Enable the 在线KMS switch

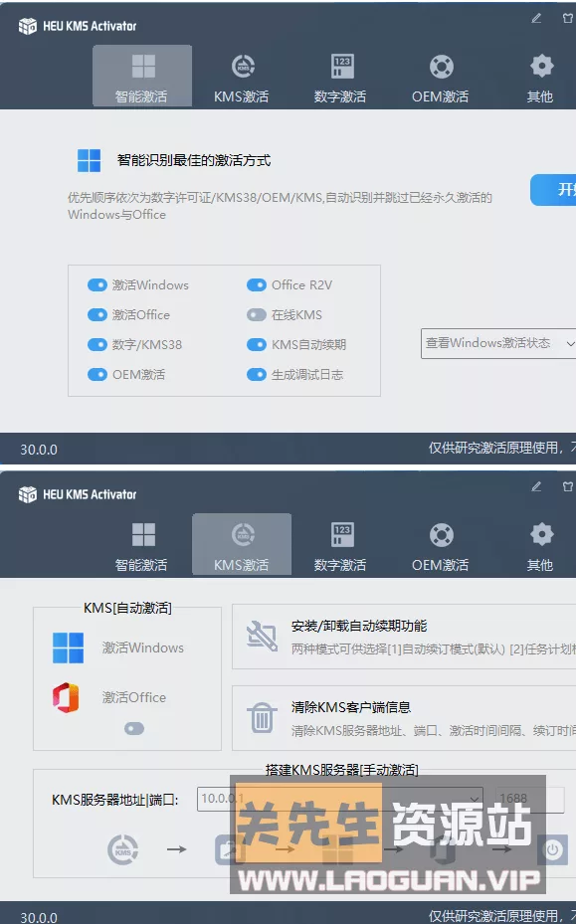pos(257,314)
